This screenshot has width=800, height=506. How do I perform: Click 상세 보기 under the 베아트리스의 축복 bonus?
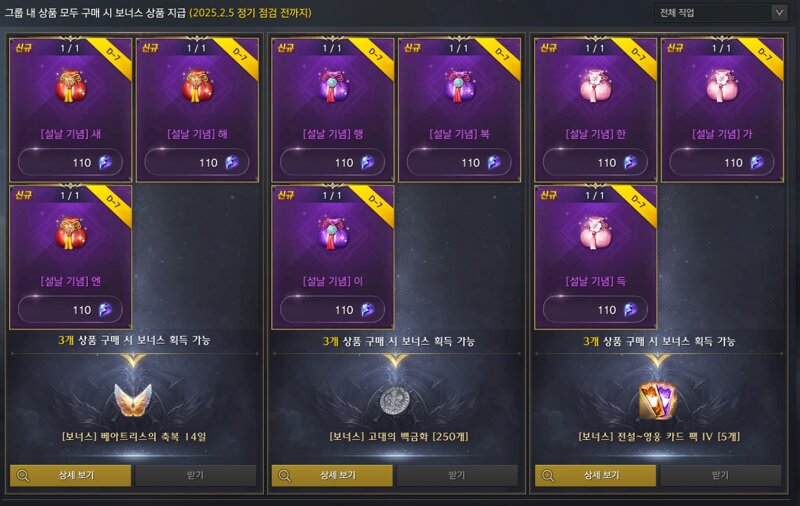70,475
